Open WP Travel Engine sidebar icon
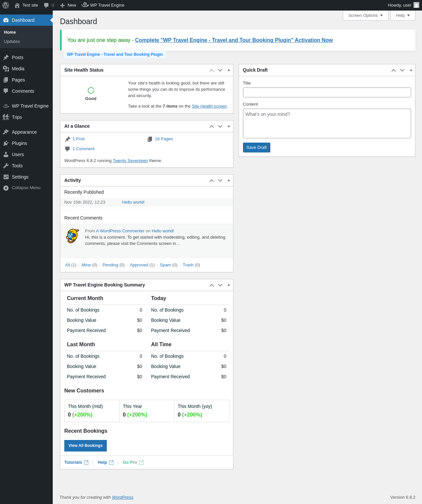 (6, 106)
